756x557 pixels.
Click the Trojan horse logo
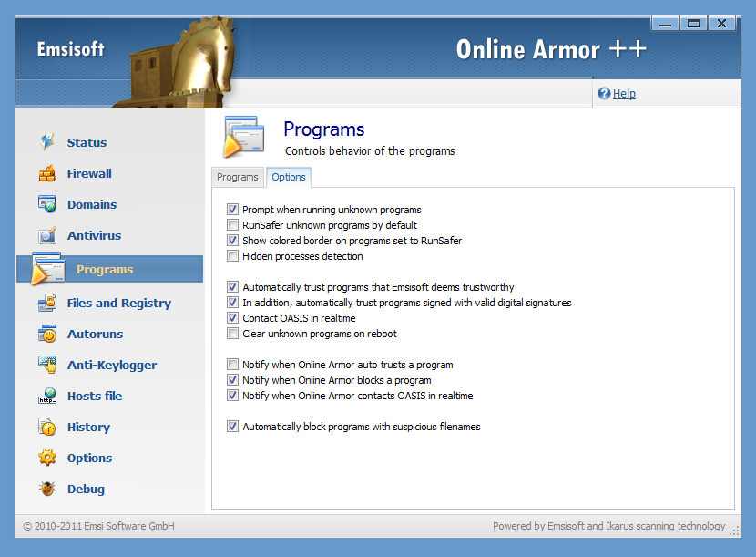[181, 63]
